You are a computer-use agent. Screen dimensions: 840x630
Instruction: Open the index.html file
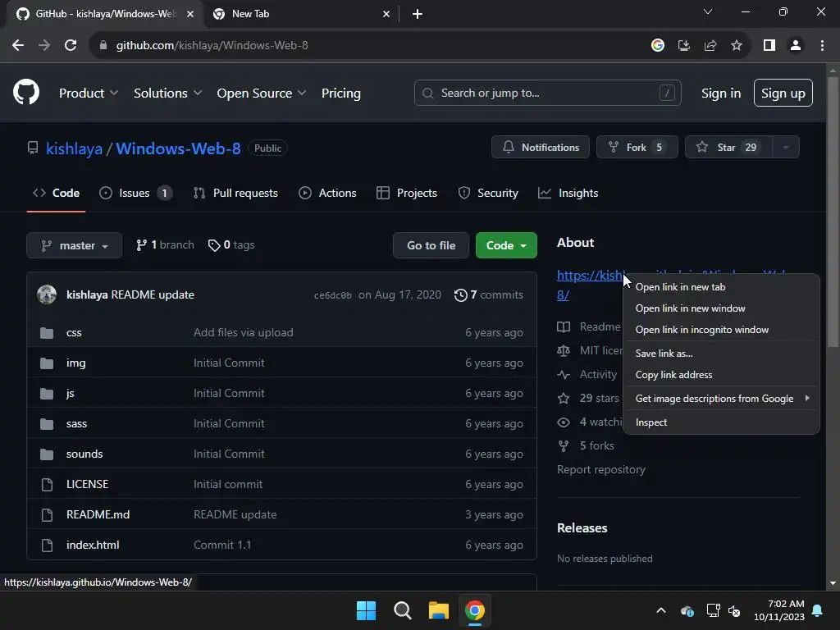93,545
